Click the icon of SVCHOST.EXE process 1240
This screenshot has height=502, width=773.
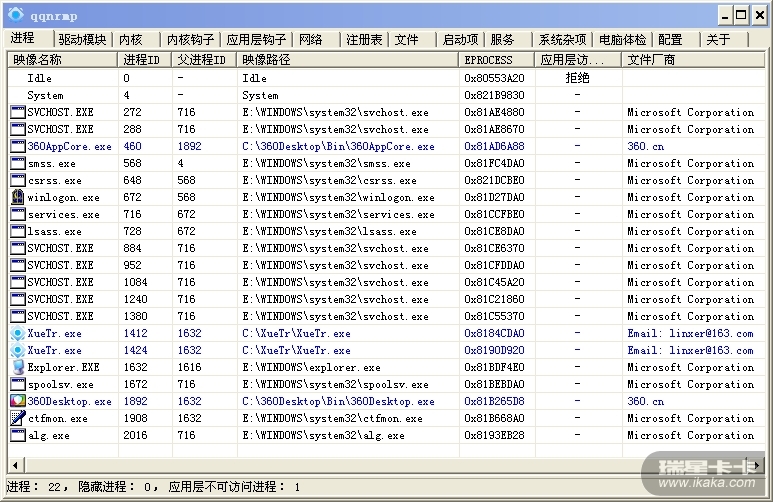pyautogui.click(x=18, y=299)
